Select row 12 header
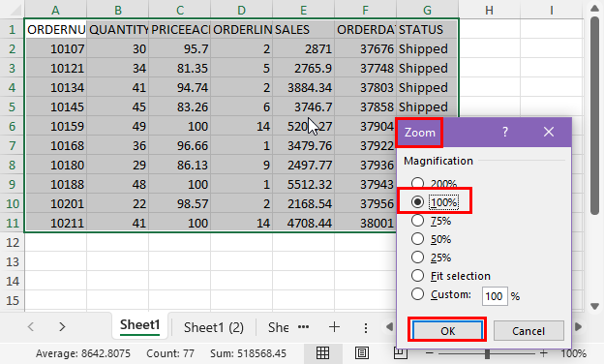This screenshot has height=364, width=604. click(13, 242)
